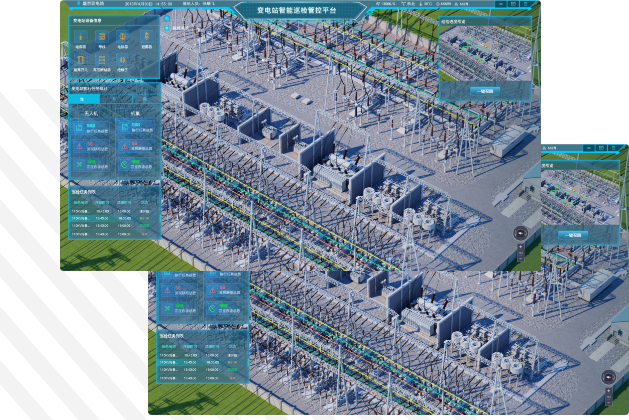Click the 隔离开关 icon in second device row

(80, 62)
